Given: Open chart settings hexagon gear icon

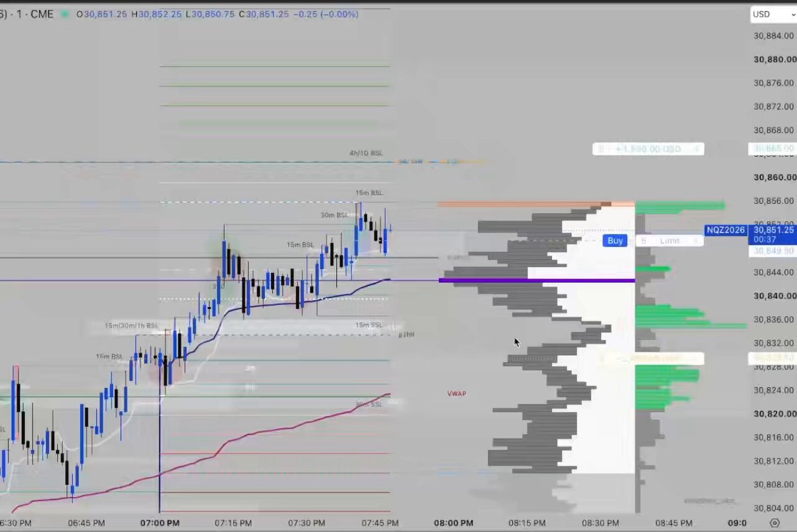Looking at the screenshot, I should (775, 523).
